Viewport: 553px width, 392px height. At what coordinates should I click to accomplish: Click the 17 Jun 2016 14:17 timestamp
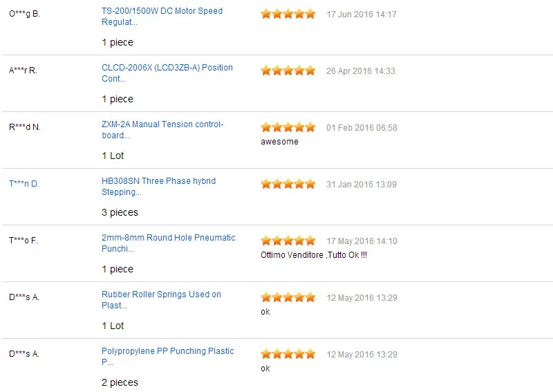tap(361, 15)
